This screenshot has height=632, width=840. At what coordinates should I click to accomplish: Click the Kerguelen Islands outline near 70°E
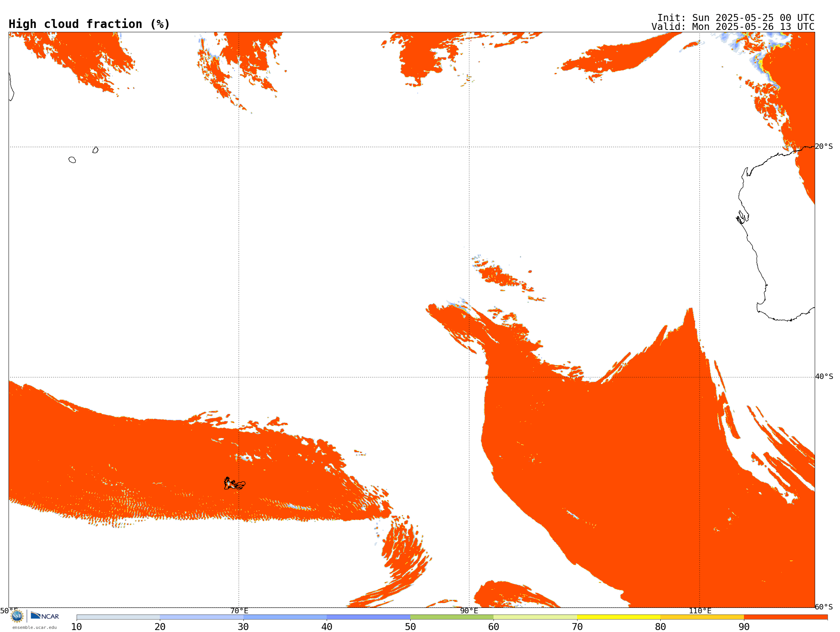click(x=234, y=484)
